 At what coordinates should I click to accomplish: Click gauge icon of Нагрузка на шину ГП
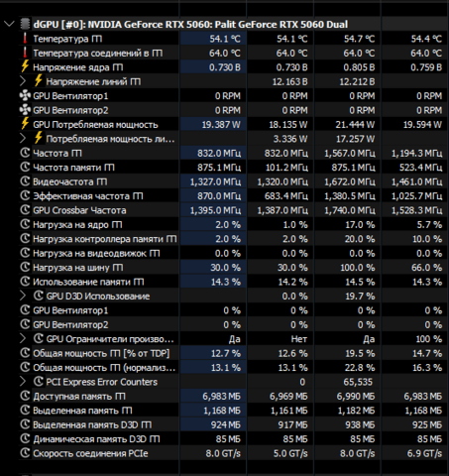click(25, 267)
